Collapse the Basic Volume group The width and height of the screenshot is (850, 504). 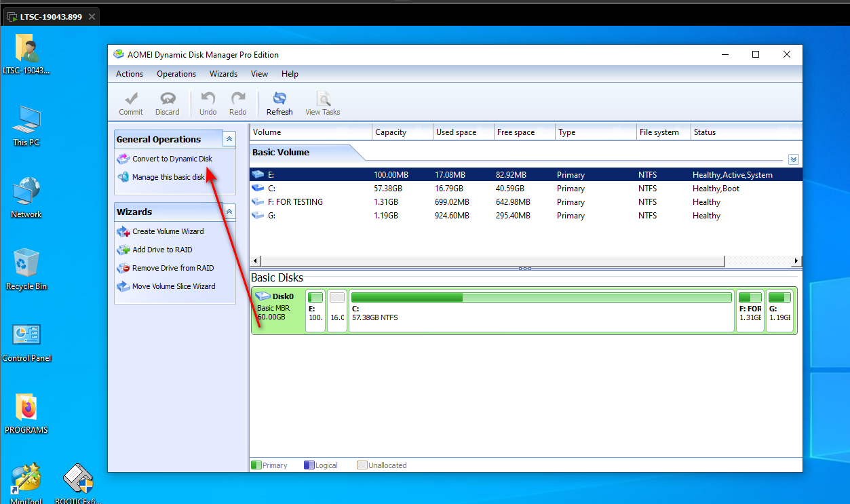(x=794, y=159)
